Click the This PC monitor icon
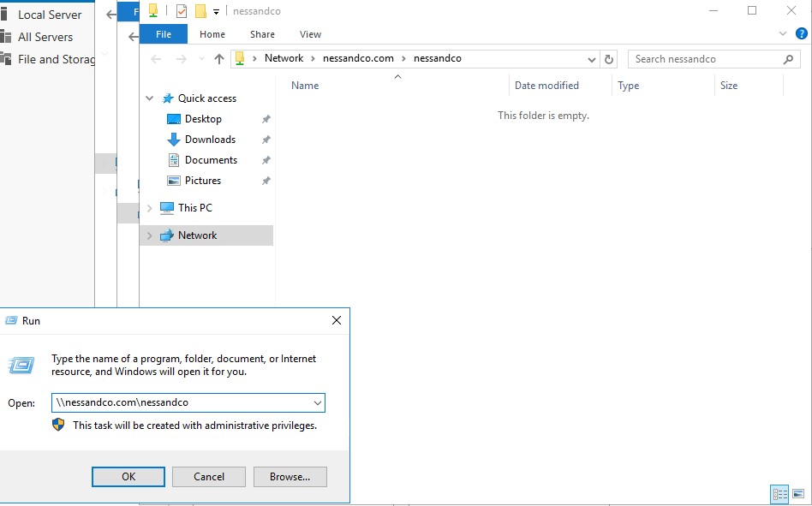This screenshot has height=506, width=812. pyautogui.click(x=167, y=208)
